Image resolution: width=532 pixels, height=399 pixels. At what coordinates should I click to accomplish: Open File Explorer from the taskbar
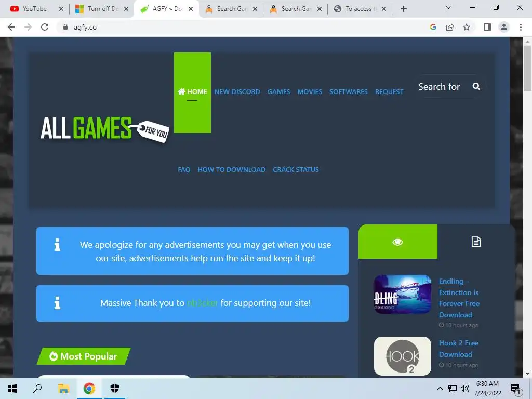(63, 389)
